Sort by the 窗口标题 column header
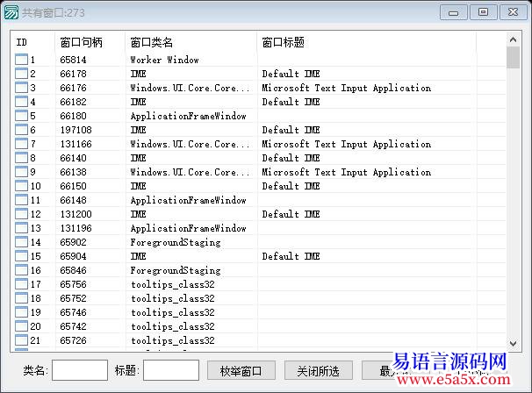The width and height of the screenshot is (532, 393). 367,42
